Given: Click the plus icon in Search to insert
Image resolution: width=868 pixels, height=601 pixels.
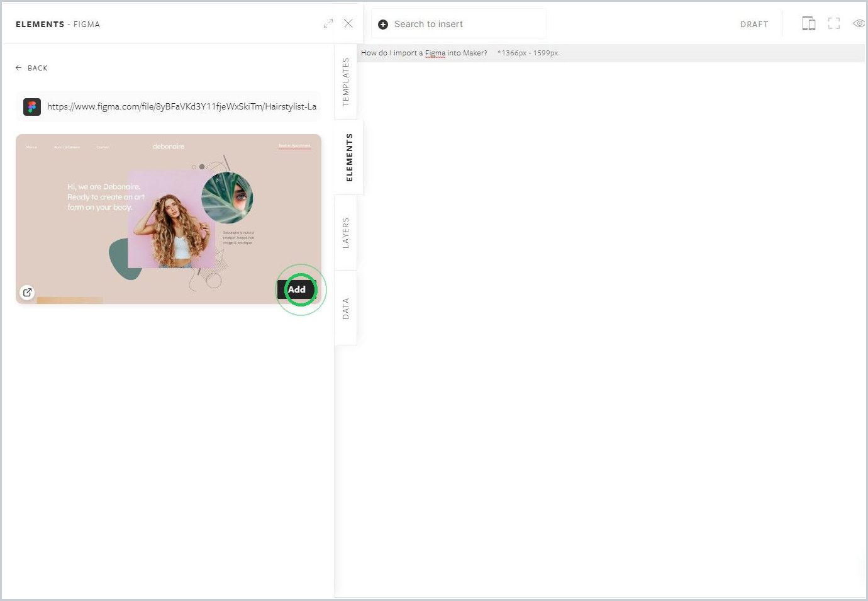Looking at the screenshot, I should 383,25.
